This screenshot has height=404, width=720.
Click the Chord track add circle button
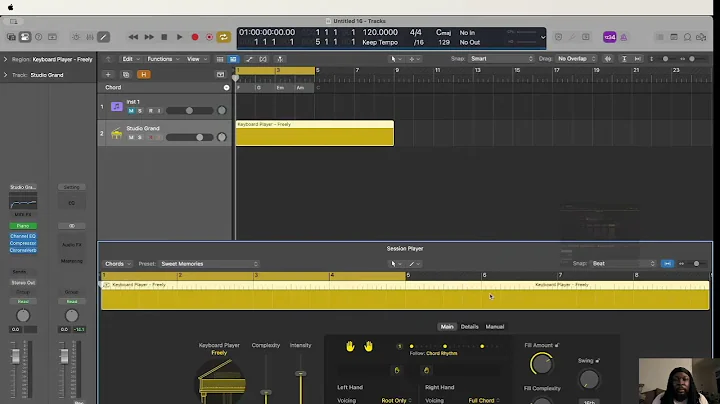(x=226, y=87)
